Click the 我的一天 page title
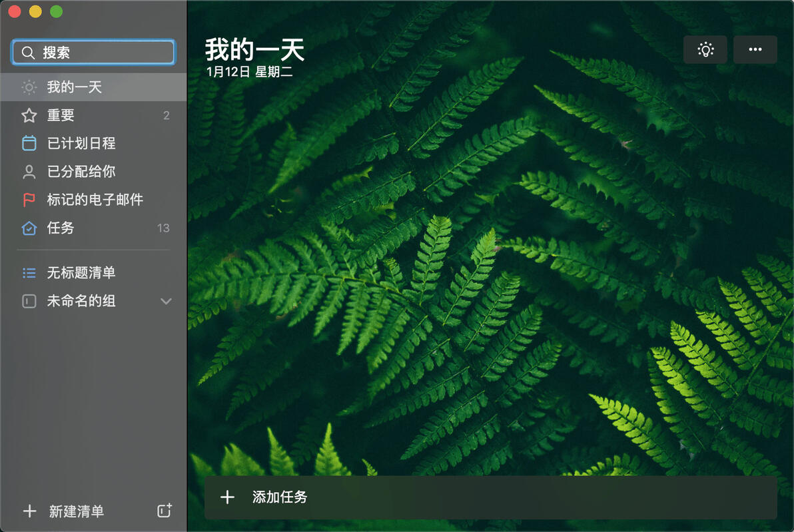 [x=254, y=50]
